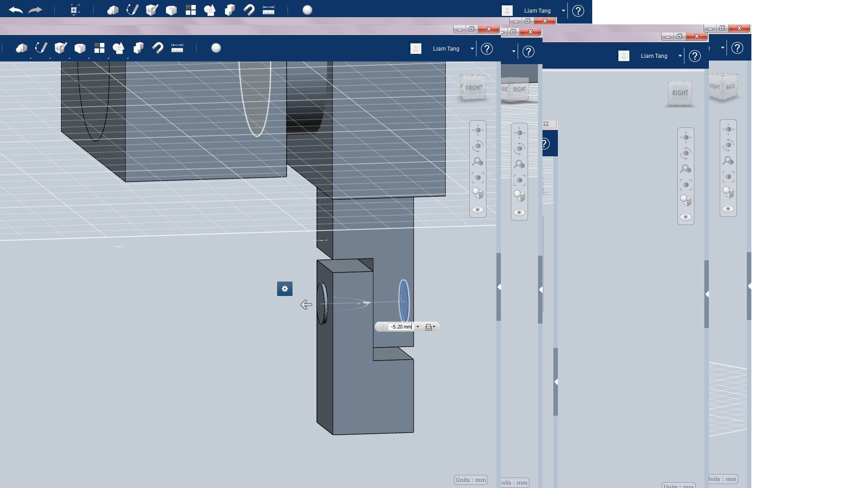Open Combine tool in front window toolbar
The width and height of the screenshot is (868, 488).
pyautogui.click(x=138, y=48)
